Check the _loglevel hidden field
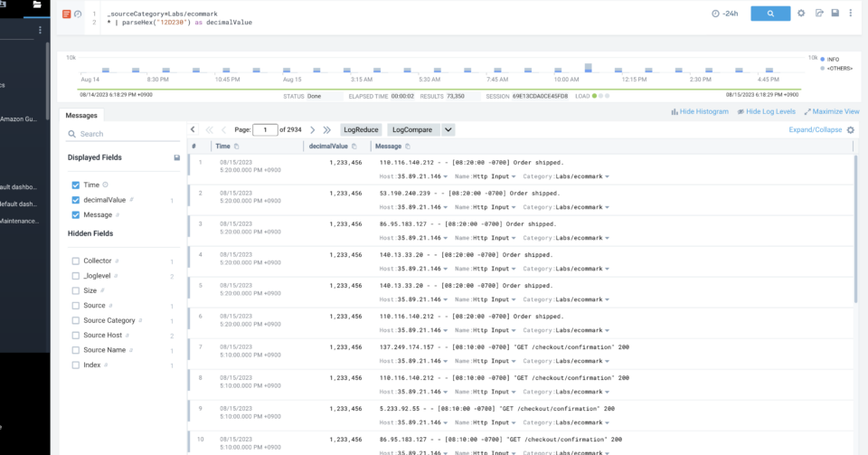868x455 pixels. click(x=76, y=276)
